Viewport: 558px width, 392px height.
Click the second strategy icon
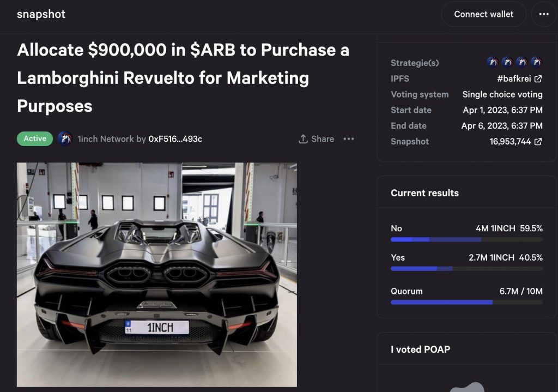[x=507, y=62]
